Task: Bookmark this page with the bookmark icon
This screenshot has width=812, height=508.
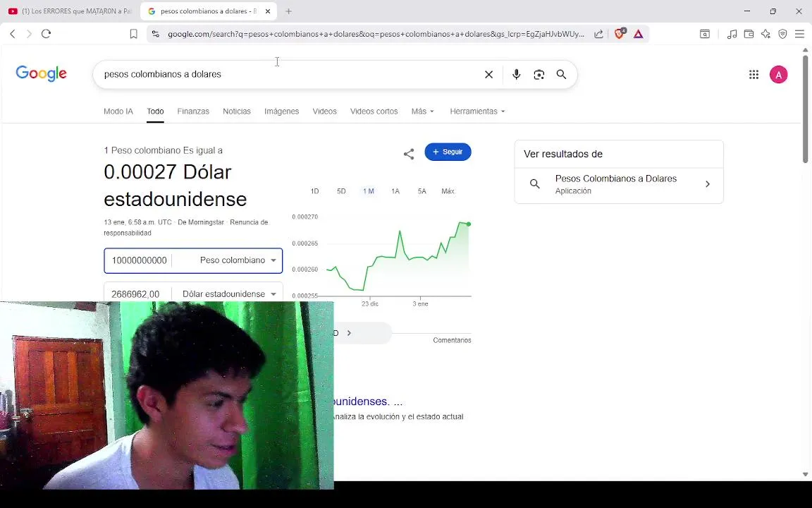Action: (133, 34)
